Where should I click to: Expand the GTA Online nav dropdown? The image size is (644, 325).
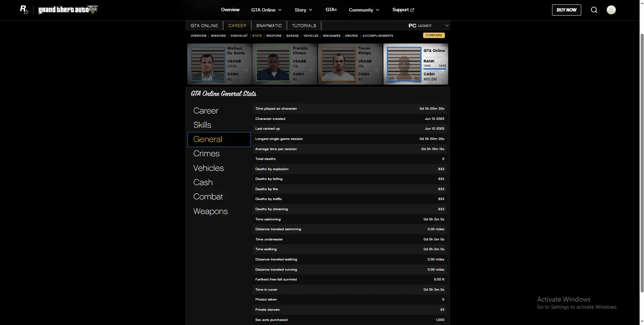[x=266, y=10]
